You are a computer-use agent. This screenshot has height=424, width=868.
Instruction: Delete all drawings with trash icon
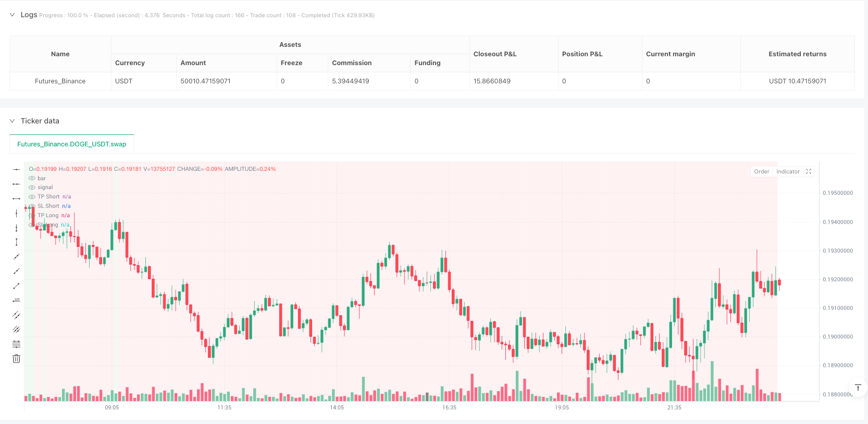[17, 359]
